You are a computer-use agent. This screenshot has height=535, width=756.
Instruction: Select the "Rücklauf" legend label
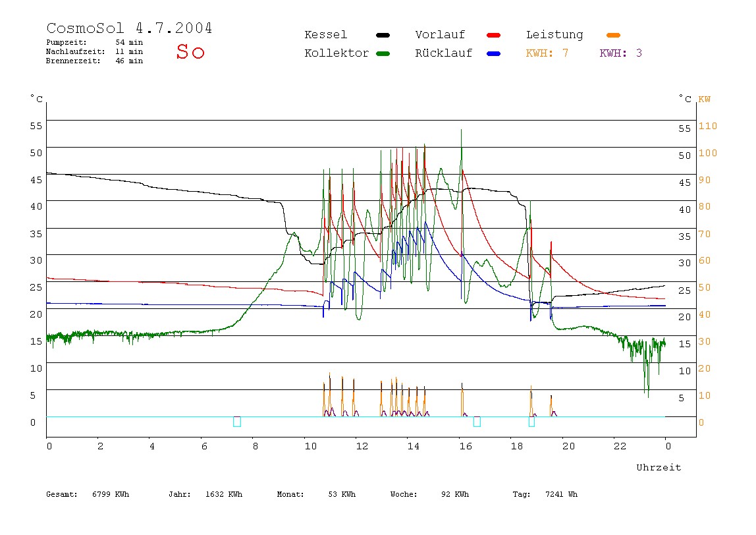pos(444,53)
